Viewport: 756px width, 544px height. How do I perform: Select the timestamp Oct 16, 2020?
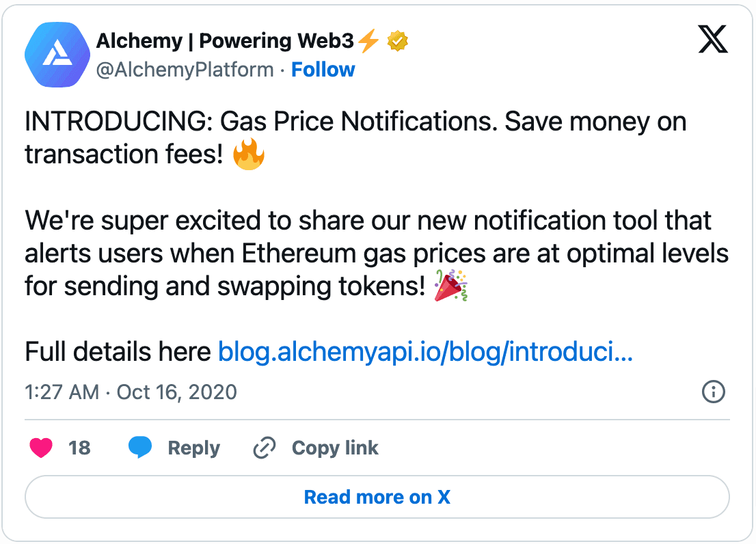[x=171, y=392]
